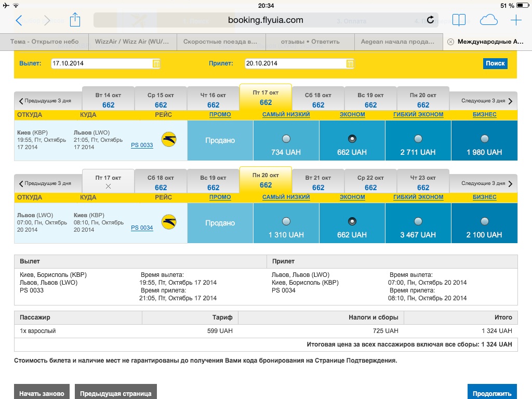Open departure date calendar icon
The image size is (532, 399).
tap(156, 63)
